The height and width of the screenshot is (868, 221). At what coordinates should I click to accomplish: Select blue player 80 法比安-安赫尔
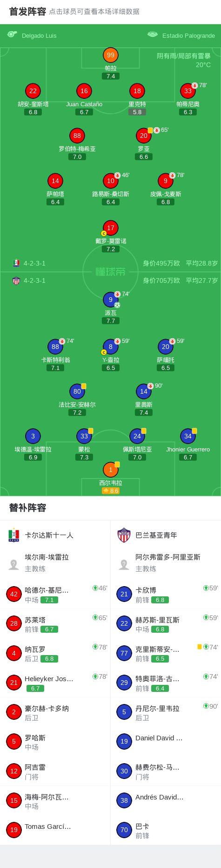click(x=77, y=391)
